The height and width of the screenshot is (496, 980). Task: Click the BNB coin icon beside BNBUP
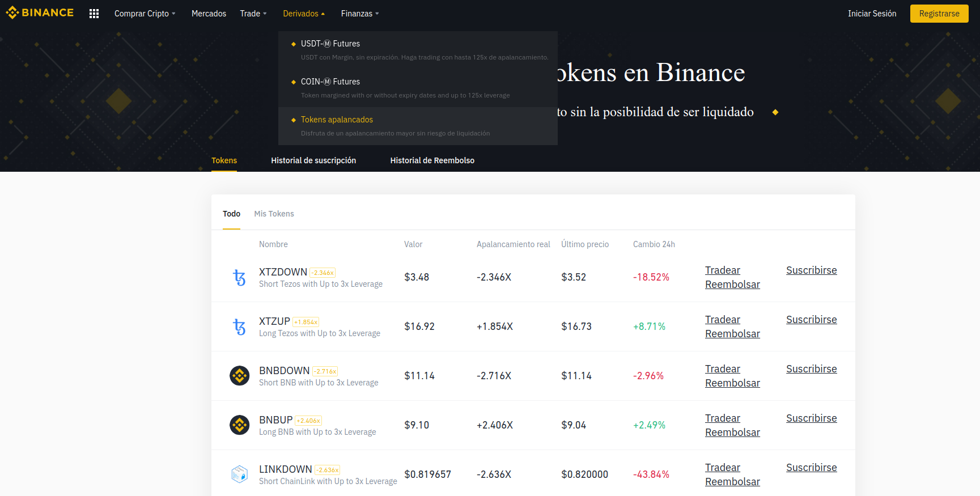[239, 425]
